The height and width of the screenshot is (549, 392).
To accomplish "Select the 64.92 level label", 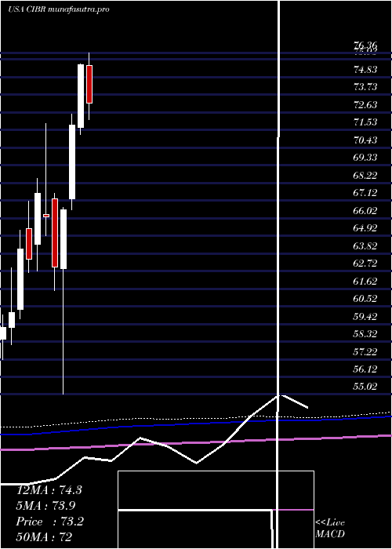I will click(365, 228).
